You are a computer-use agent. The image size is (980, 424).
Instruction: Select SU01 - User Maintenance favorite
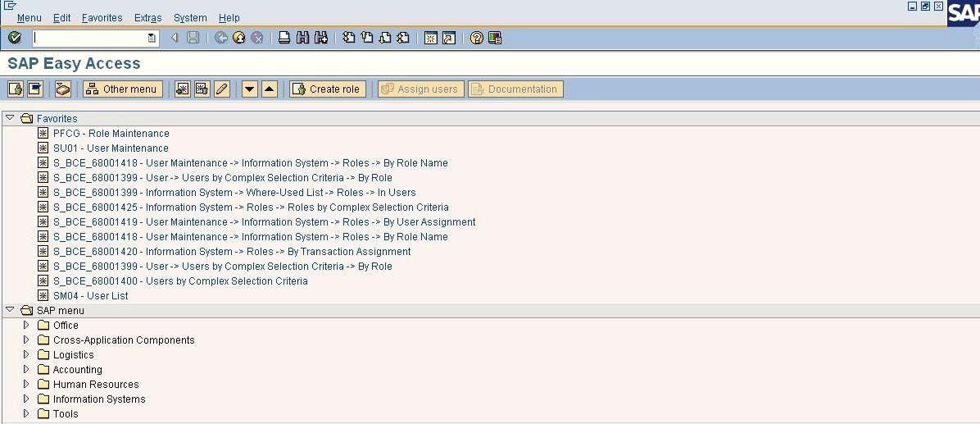[x=111, y=148]
